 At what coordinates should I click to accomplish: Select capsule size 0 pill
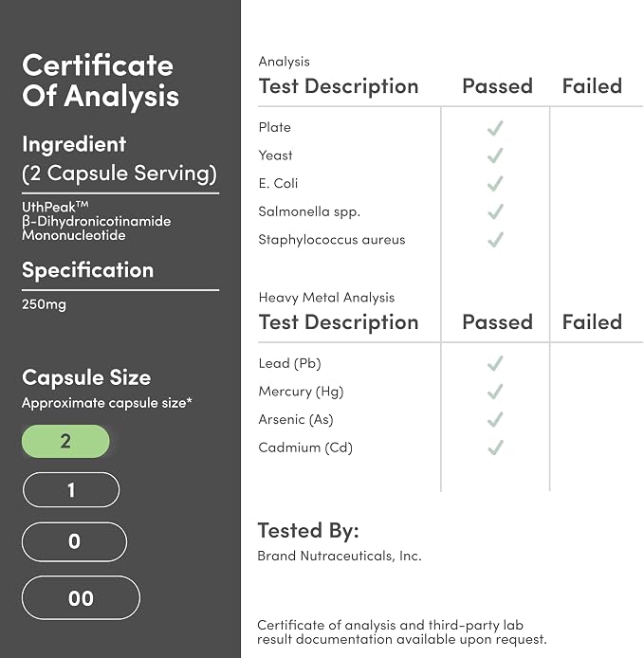click(x=74, y=541)
